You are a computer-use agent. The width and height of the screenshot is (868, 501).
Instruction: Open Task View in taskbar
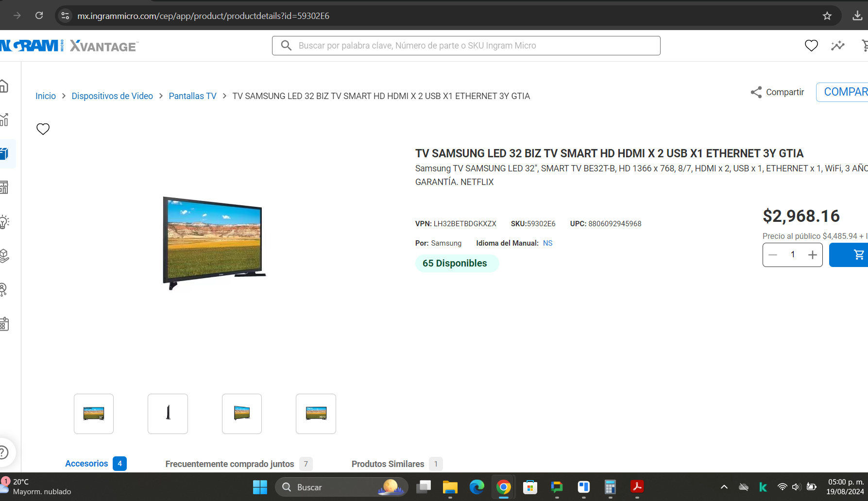[424, 487]
